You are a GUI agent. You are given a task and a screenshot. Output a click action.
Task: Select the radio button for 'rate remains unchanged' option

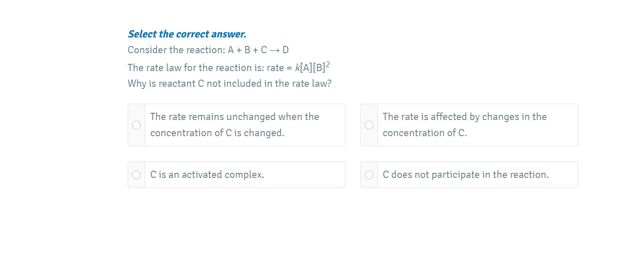(x=136, y=125)
